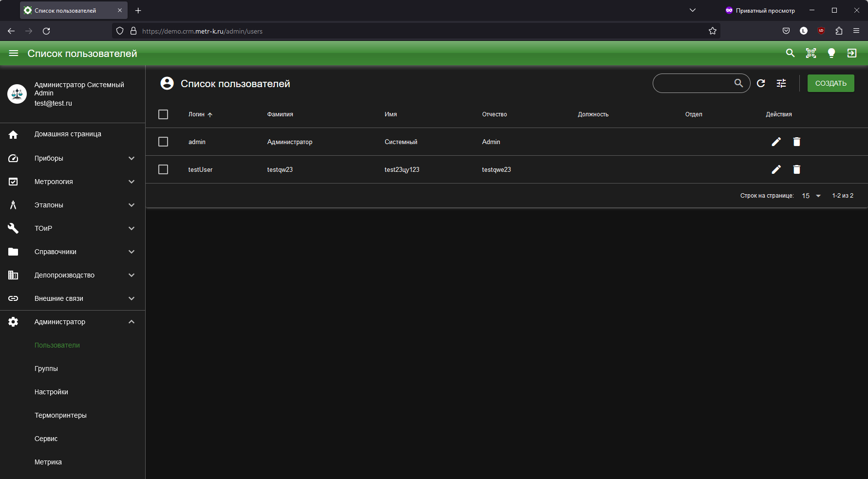Sort by the Фамилия column header

[280, 114]
